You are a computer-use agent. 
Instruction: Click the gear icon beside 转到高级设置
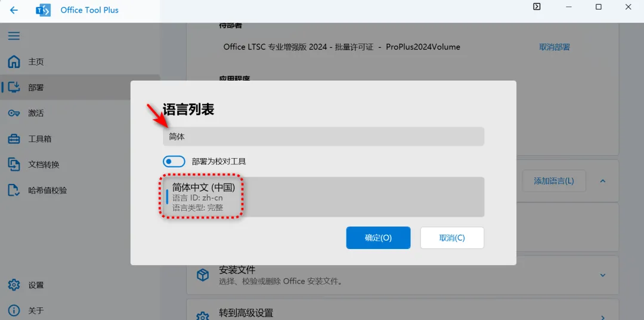(x=203, y=316)
